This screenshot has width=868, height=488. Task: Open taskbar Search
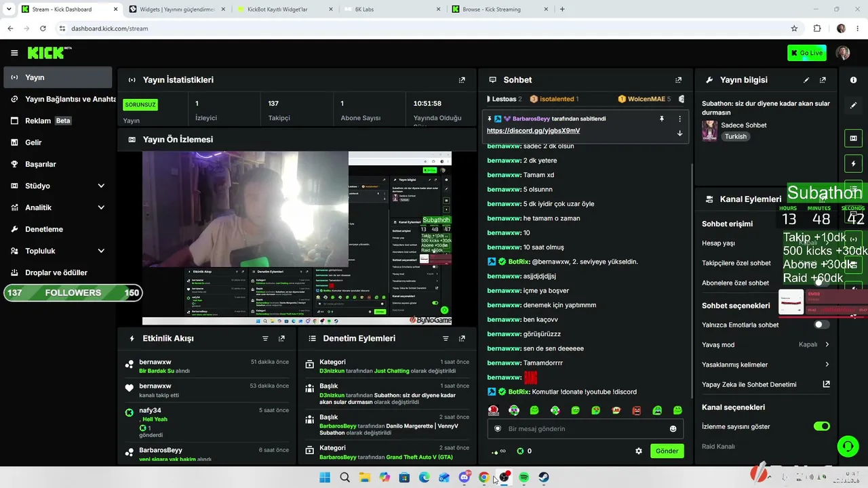[344, 477]
